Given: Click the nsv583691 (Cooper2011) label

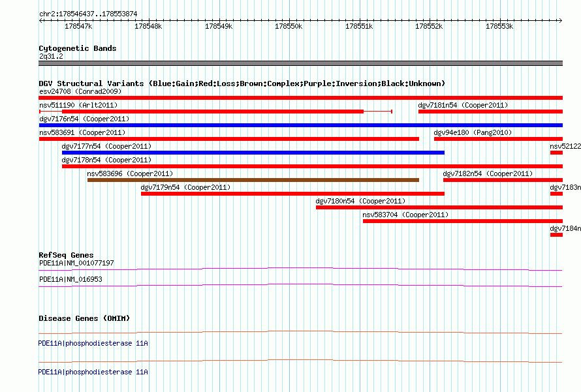Looking at the screenshot, I should coord(82,132).
